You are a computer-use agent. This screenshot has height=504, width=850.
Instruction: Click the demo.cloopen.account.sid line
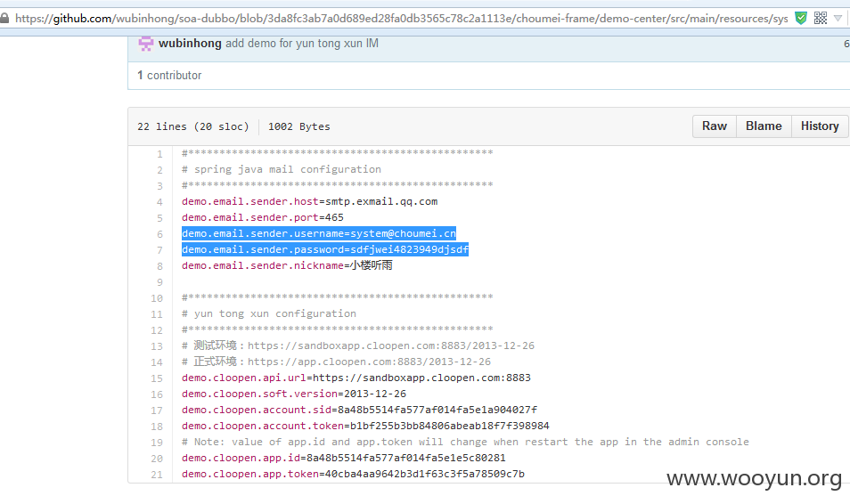(359, 410)
